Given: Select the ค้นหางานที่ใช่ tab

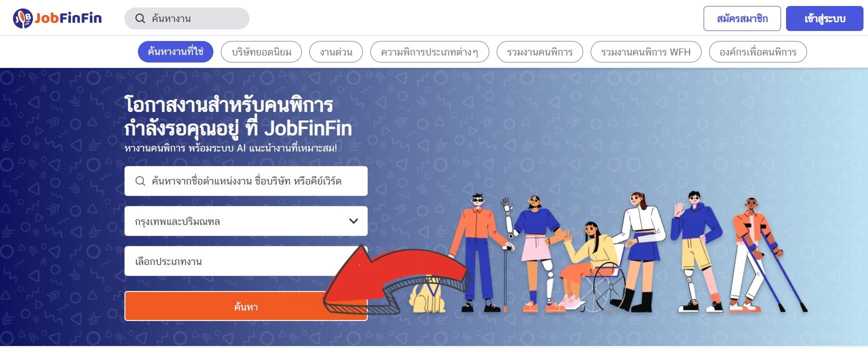Looking at the screenshot, I should click(x=175, y=52).
